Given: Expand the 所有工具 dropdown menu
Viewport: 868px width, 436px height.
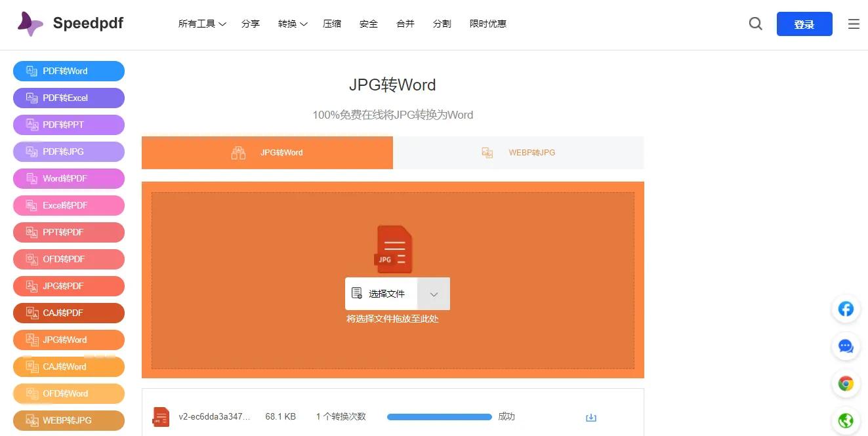Looking at the screenshot, I should click(202, 24).
